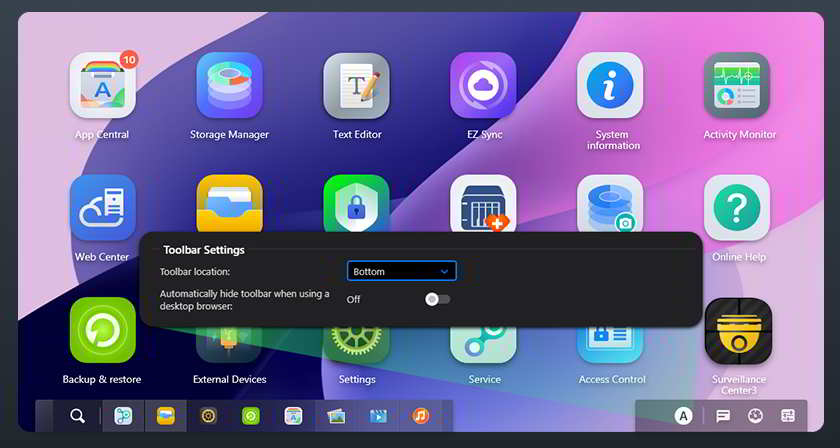Open App Central from the desktop
This screenshot has width=840, height=448.
102,86
